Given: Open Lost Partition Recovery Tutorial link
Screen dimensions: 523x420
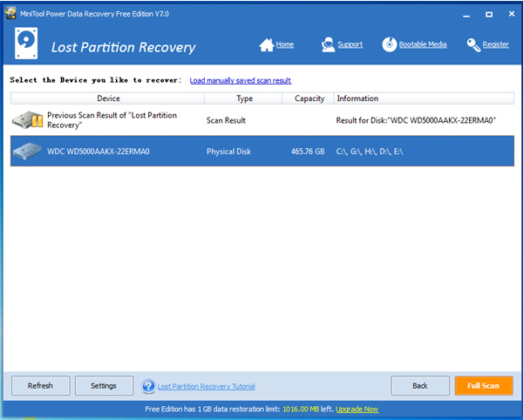Looking at the screenshot, I should coord(206,386).
